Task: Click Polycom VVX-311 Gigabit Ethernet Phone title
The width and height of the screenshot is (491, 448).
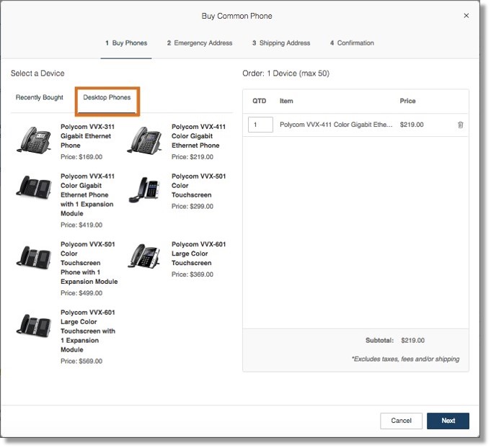Action: (87, 136)
